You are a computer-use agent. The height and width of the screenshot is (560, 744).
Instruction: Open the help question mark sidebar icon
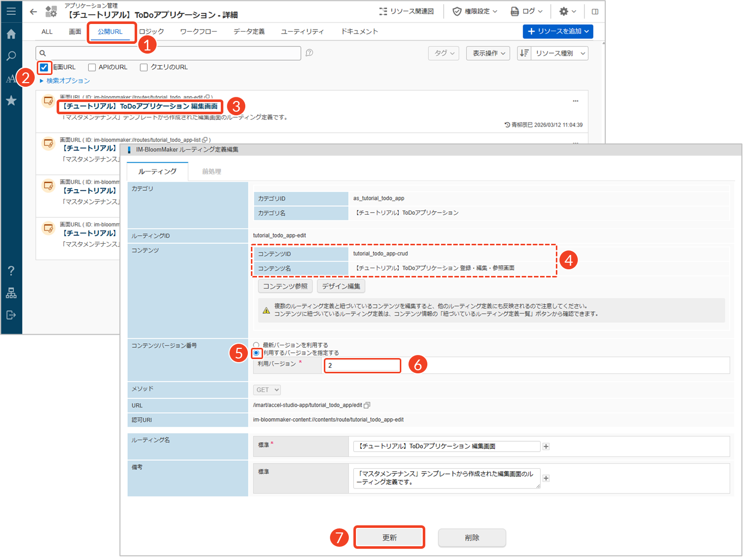tap(11, 271)
